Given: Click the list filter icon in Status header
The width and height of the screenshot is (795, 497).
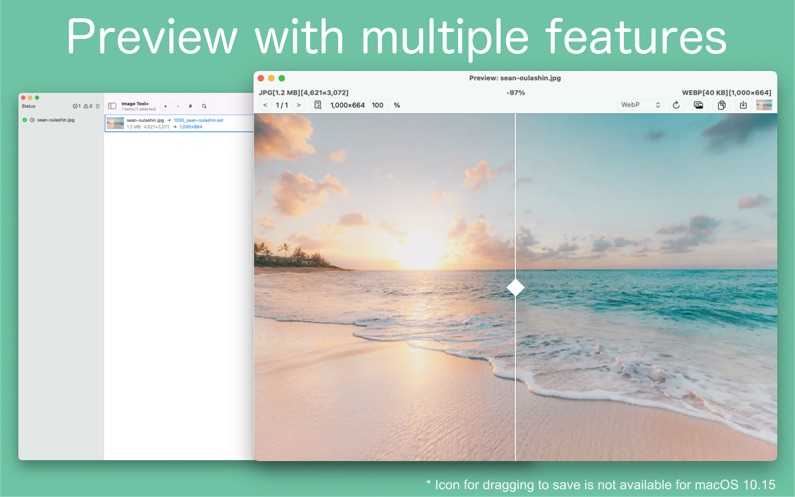Looking at the screenshot, I should (x=97, y=105).
